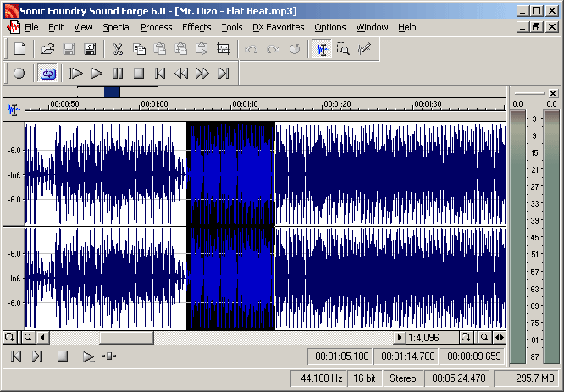Click Play Normal in data window playbar

click(x=88, y=356)
